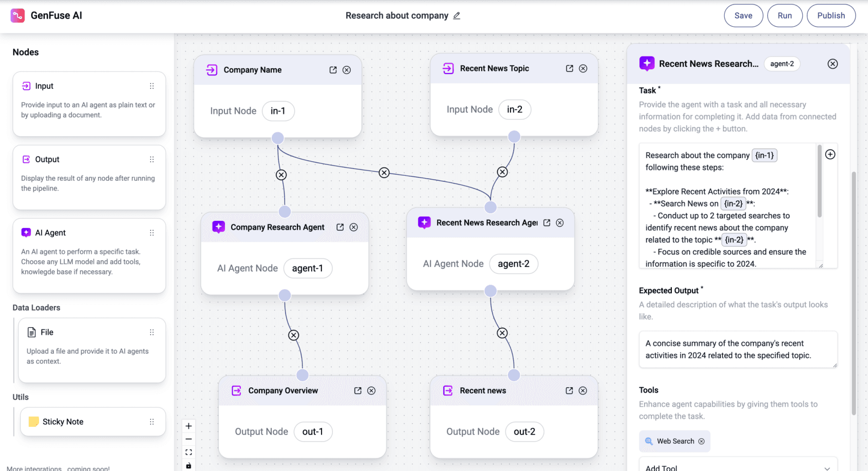Fit the canvas view to screen
This screenshot has width=868, height=471.
click(x=188, y=453)
